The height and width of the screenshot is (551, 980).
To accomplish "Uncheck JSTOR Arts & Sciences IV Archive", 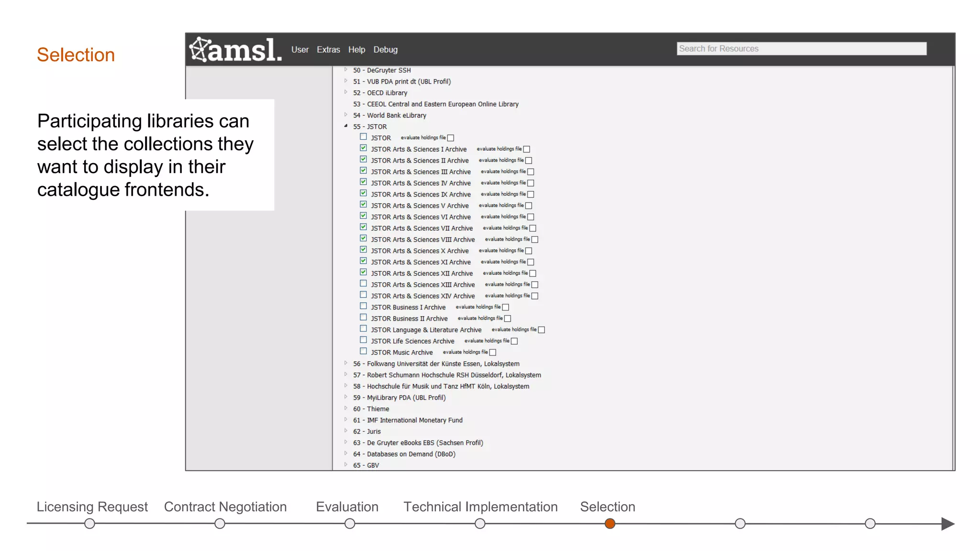I will [363, 182].
